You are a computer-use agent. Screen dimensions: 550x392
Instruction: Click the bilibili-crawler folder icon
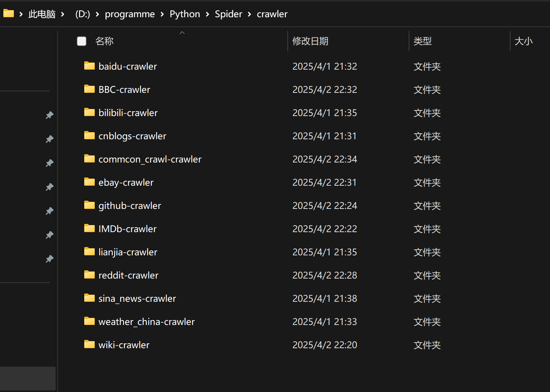(x=89, y=112)
